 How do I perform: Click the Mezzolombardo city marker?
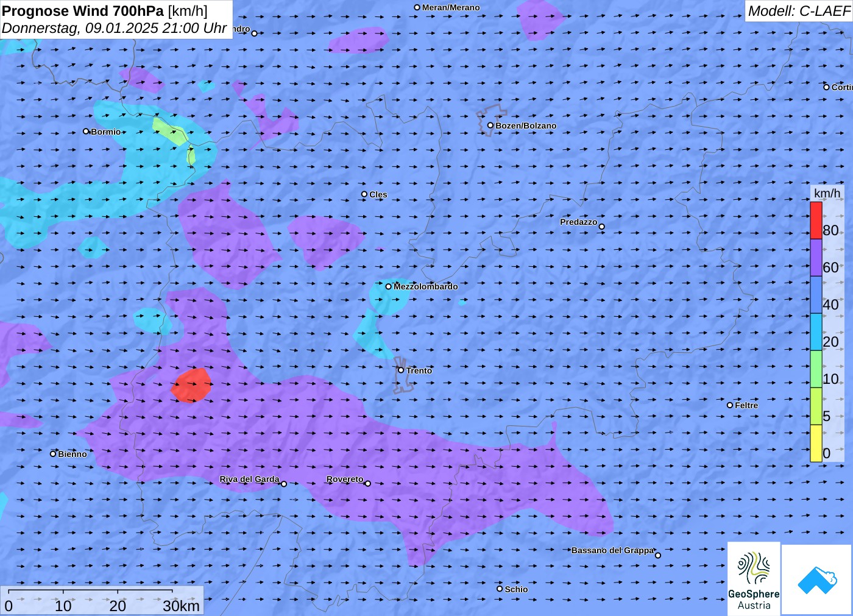pos(389,286)
